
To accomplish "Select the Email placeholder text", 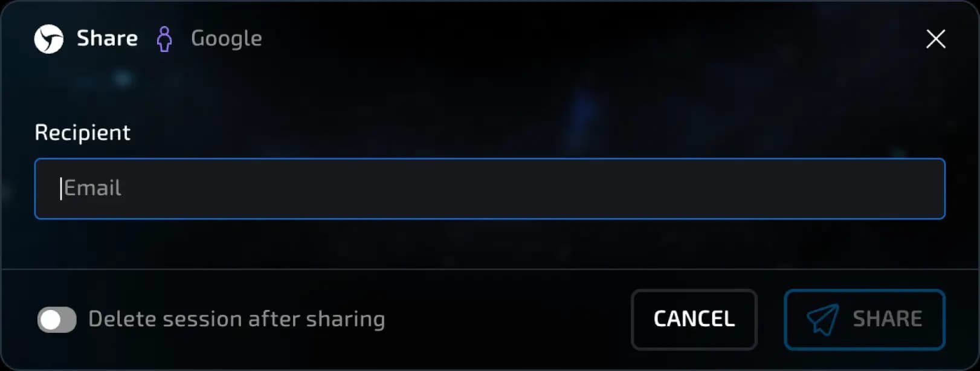I will (92, 188).
